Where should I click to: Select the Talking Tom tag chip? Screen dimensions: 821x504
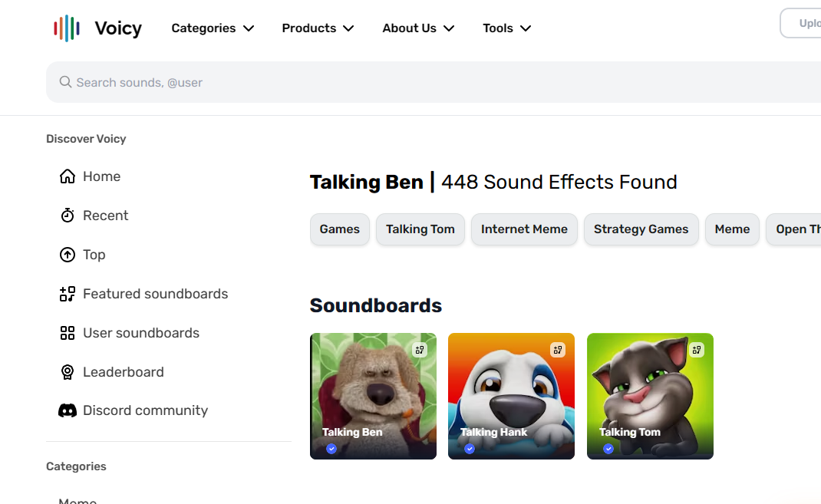pyautogui.click(x=420, y=229)
